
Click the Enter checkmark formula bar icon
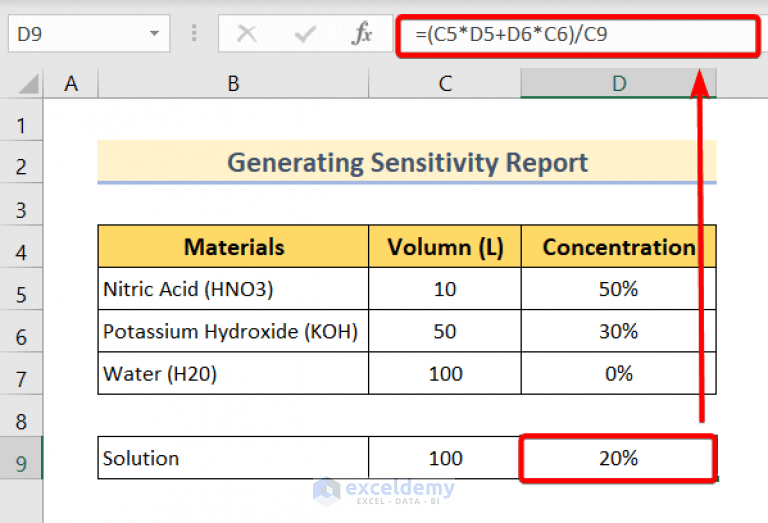(305, 34)
